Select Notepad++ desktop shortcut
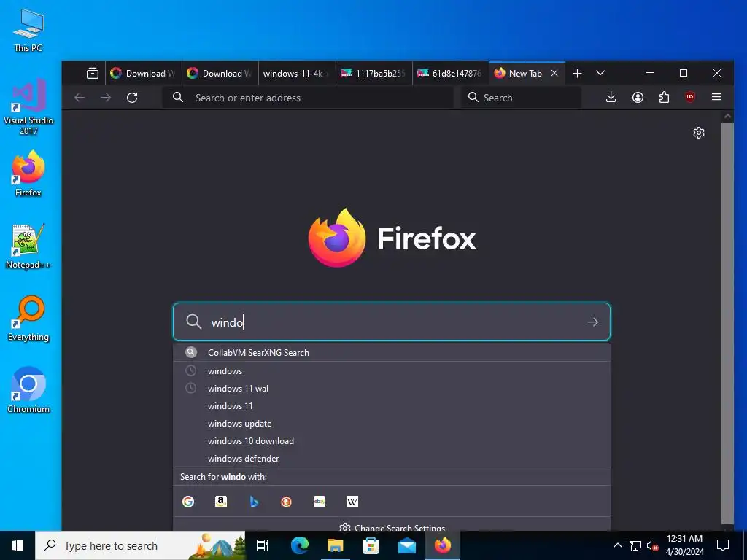 coord(28,246)
